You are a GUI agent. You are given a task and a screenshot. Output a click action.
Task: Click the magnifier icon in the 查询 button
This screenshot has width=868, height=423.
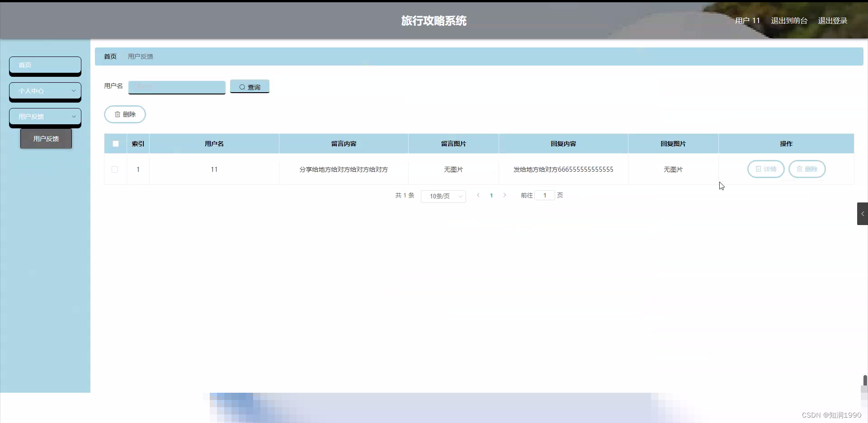243,87
